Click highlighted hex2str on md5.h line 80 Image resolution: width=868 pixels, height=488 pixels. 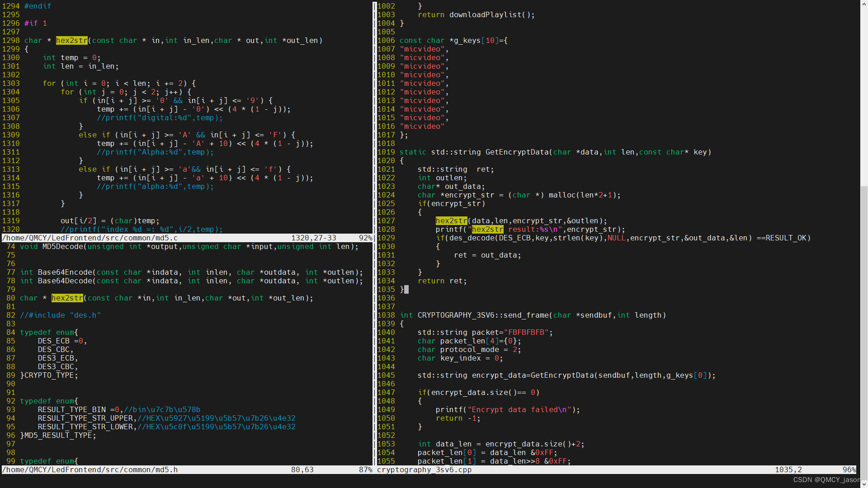67,298
